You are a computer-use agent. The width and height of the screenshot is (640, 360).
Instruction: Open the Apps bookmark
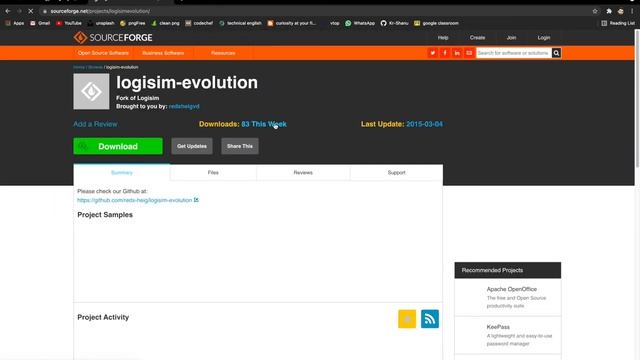coord(15,23)
